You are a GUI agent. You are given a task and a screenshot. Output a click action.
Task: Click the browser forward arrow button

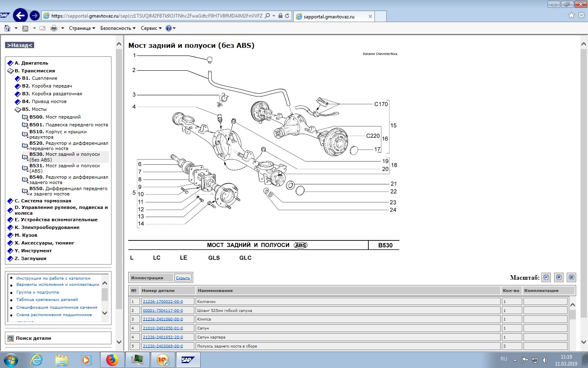35,16
